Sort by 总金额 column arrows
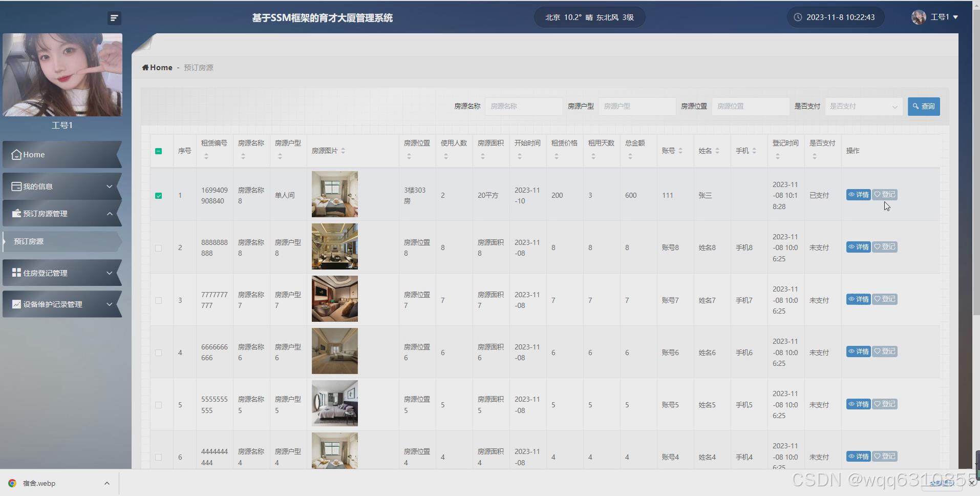 click(630, 156)
